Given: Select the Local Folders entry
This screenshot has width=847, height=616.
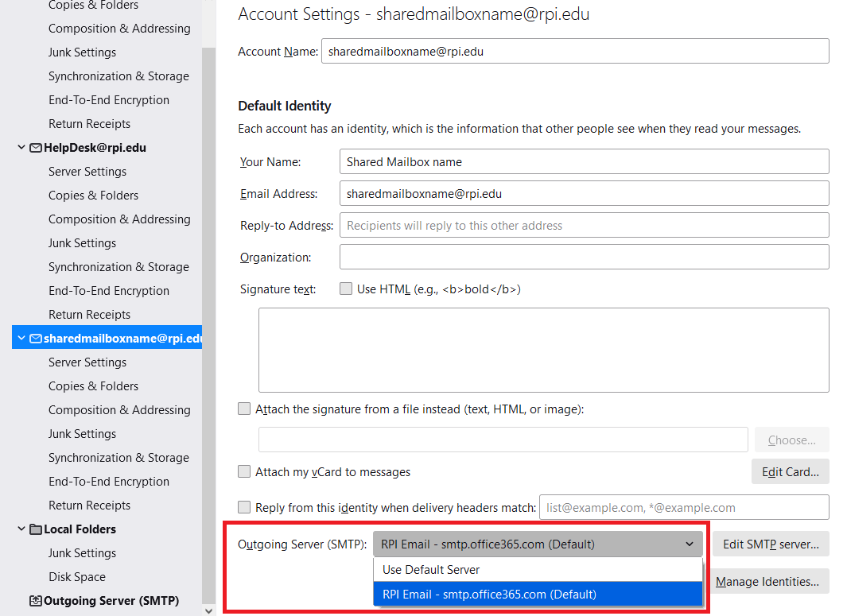Looking at the screenshot, I should 80,529.
